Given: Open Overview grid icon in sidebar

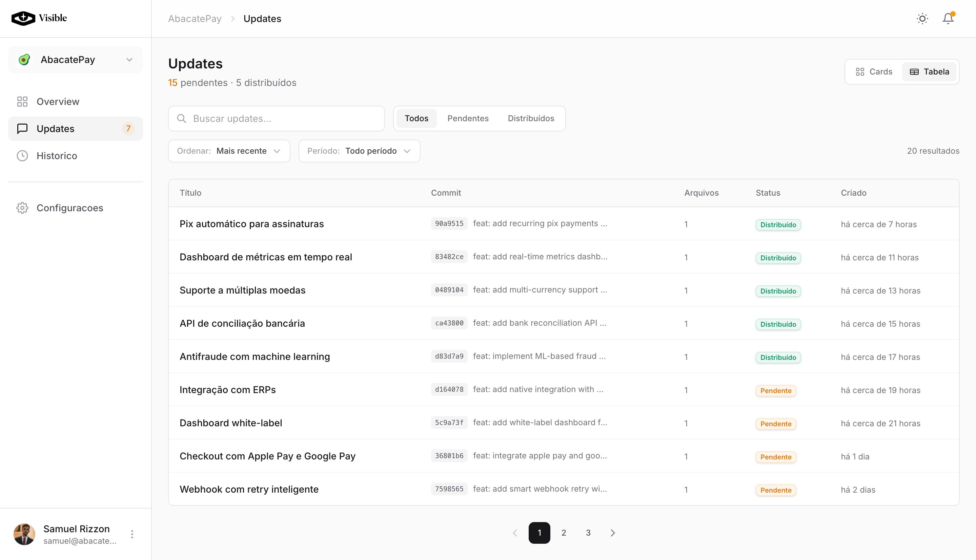Looking at the screenshot, I should [22, 102].
